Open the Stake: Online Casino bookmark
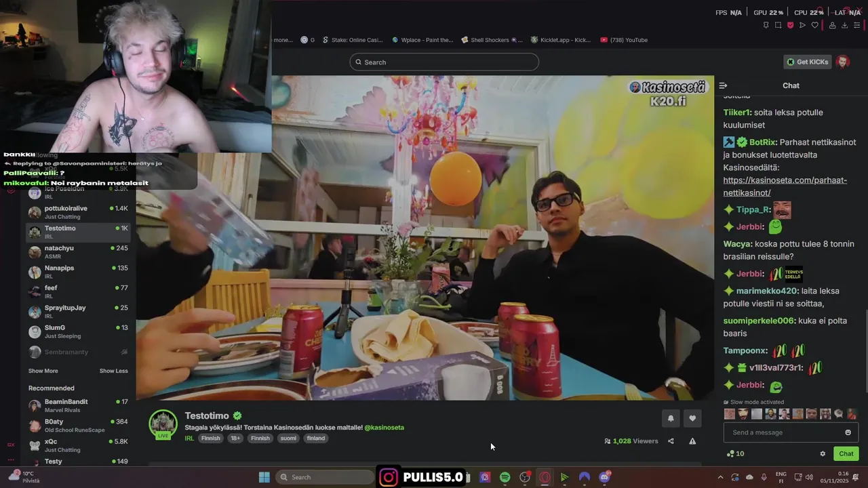This screenshot has width=868, height=488. pyautogui.click(x=352, y=40)
